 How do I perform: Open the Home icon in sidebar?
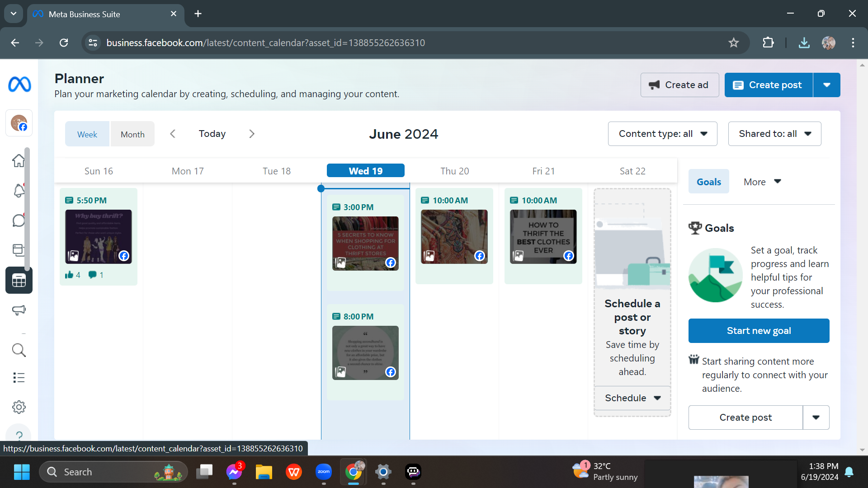coord(19,160)
